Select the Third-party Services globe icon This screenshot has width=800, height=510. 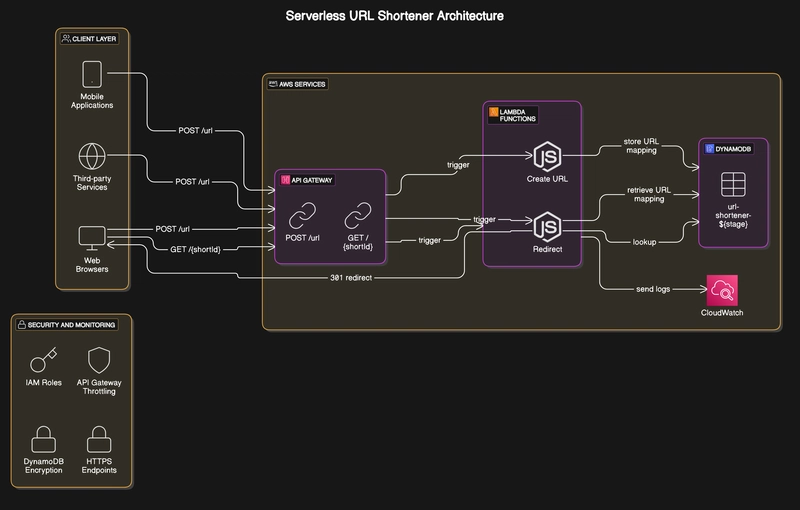point(92,156)
